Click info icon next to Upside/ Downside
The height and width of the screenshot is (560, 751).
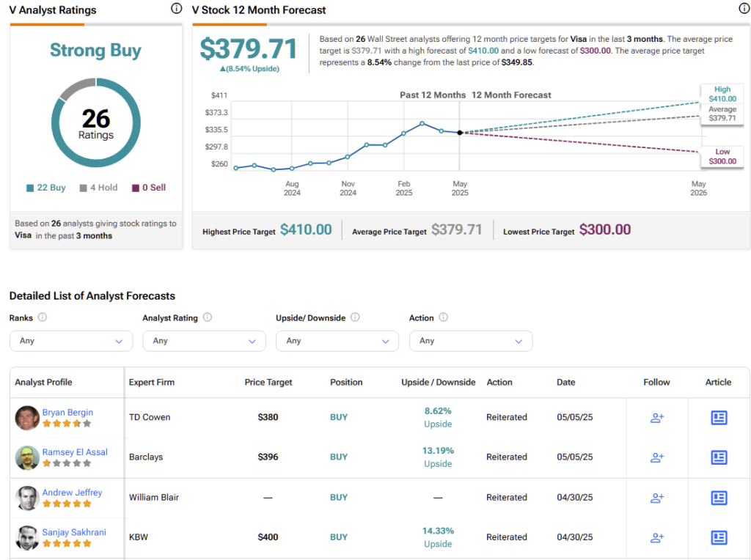click(355, 317)
